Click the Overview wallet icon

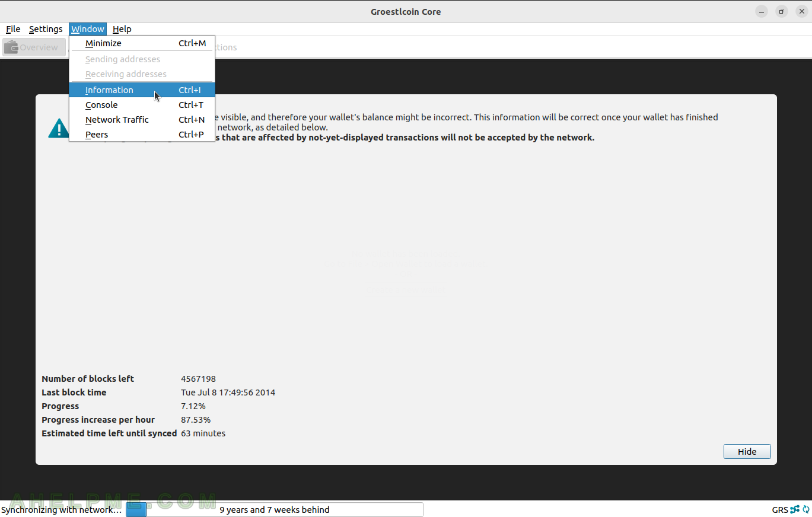point(11,47)
